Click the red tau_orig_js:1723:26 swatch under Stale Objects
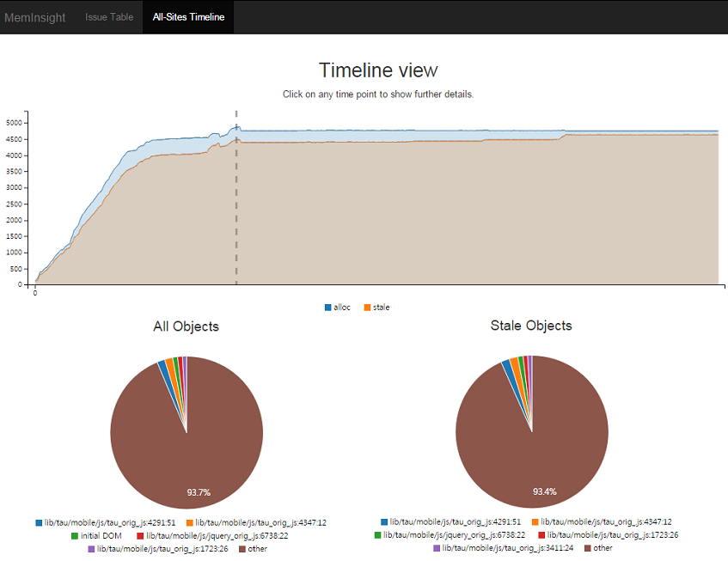 click(x=541, y=535)
